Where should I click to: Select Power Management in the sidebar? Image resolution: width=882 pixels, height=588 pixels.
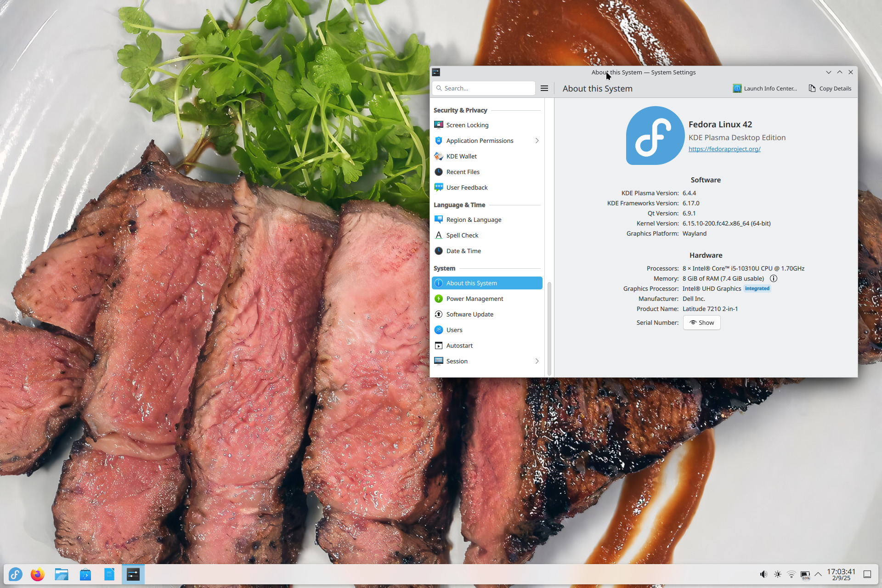tap(475, 299)
